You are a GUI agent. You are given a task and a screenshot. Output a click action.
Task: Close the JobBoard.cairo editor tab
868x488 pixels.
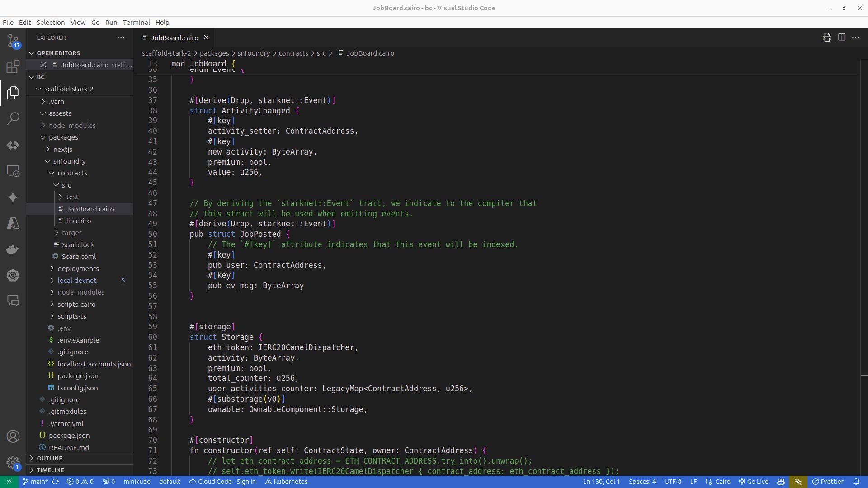tap(206, 38)
